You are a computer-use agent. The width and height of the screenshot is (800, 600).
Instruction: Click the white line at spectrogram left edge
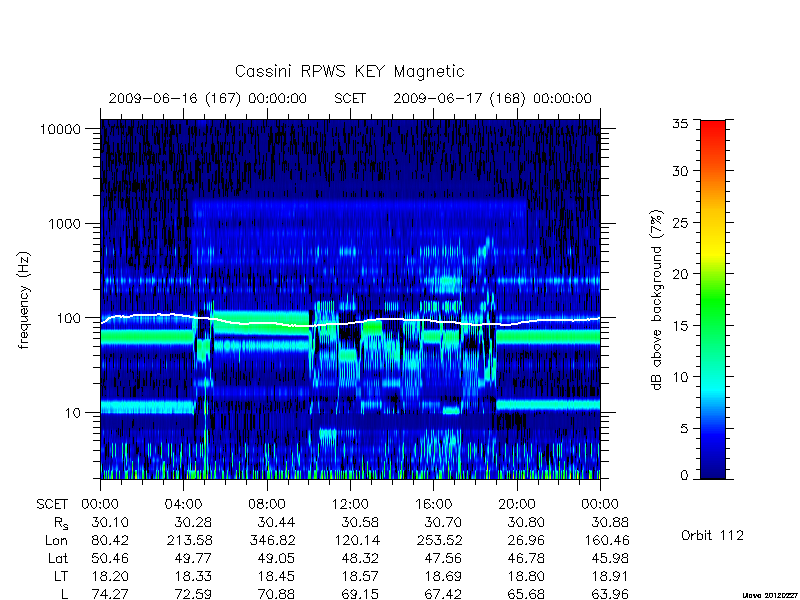(104, 322)
